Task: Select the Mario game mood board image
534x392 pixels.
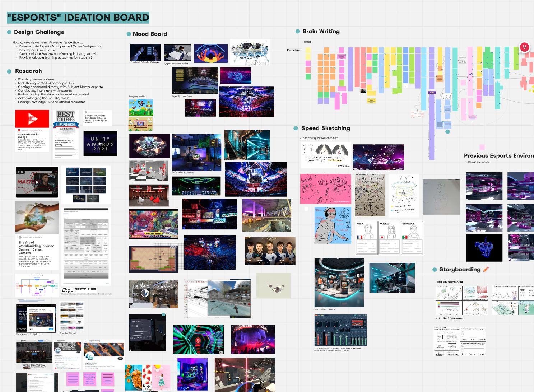Action: pos(141,107)
